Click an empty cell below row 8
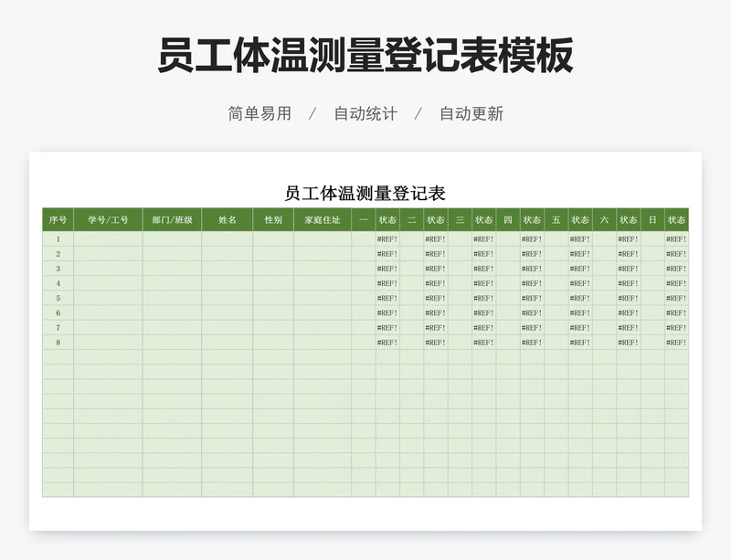Image resolution: width=731 pixels, height=560 pixels. click(x=228, y=384)
